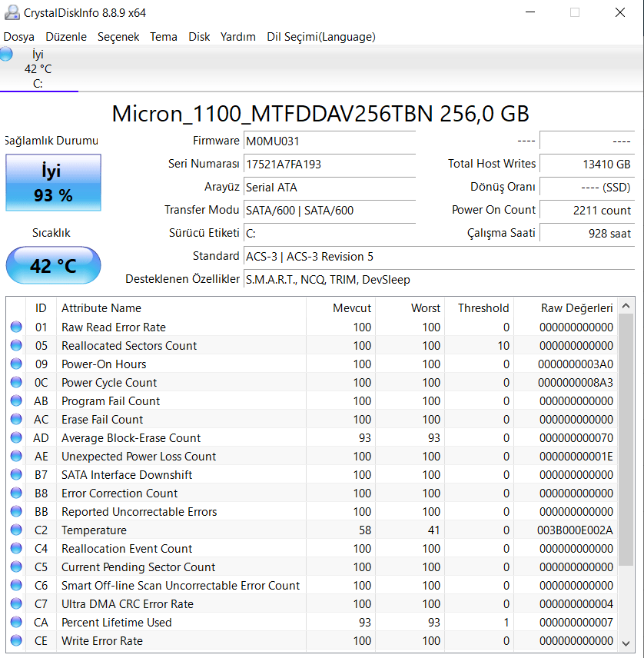Click the Firmware field M0MU031
The image size is (644, 658).
(330, 141)
